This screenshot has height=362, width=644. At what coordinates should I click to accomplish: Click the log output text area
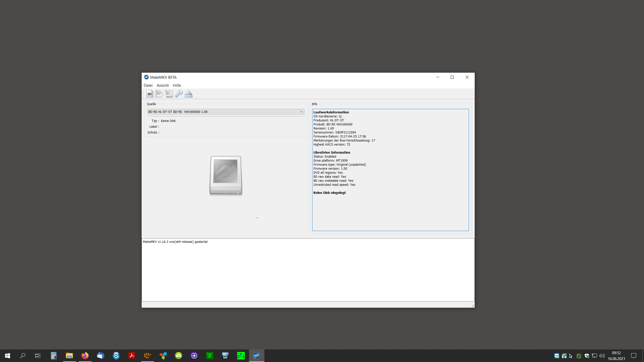click(x=308, y=270)
